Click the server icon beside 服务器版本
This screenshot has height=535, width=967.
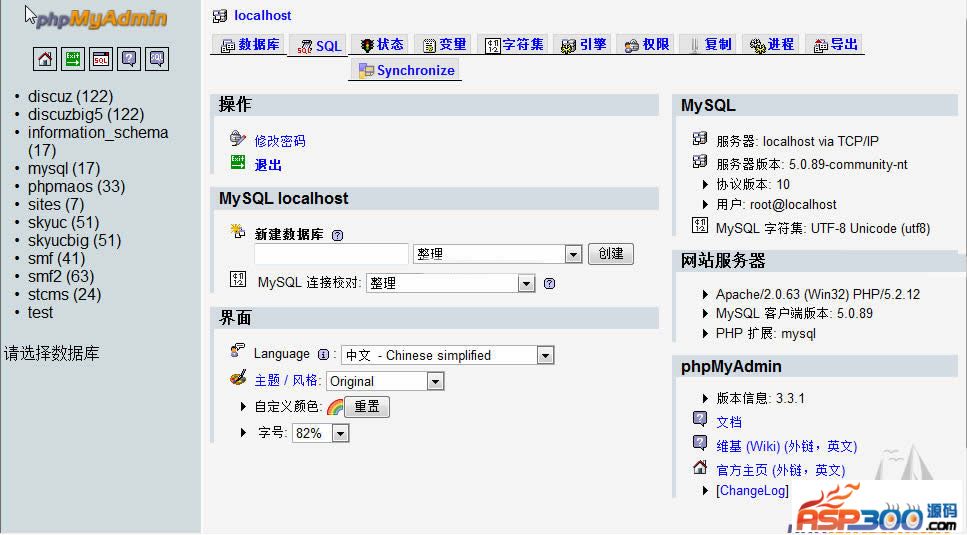700,161
